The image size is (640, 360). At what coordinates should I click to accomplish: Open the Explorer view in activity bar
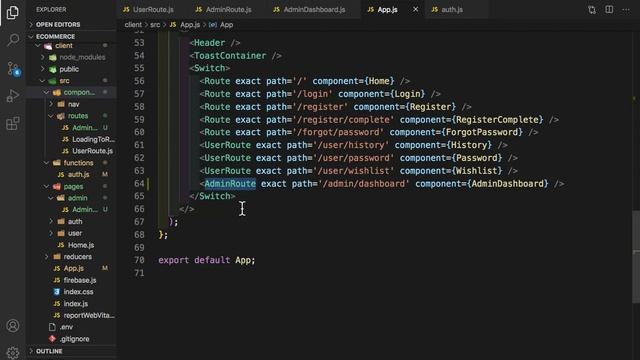tap(13, 13)
